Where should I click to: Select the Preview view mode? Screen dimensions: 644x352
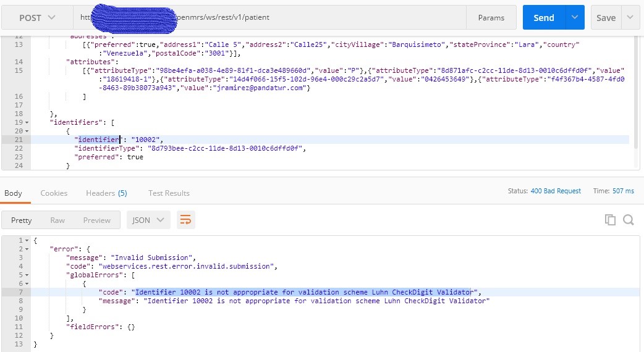click(x=97, y=220)
